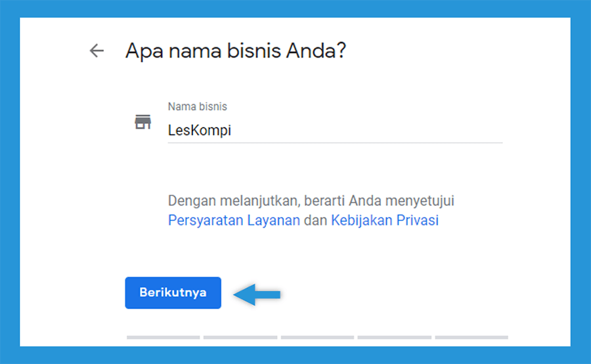Open the Persyaratan Layanan link
This screenshot has width=591, height=364.
(x=234, y=220)
